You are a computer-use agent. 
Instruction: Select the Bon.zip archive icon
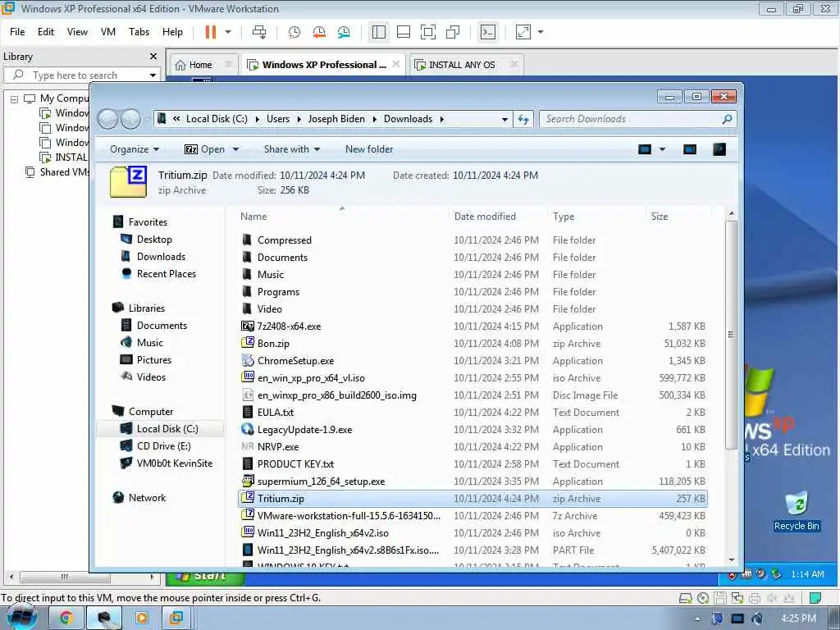248,343
